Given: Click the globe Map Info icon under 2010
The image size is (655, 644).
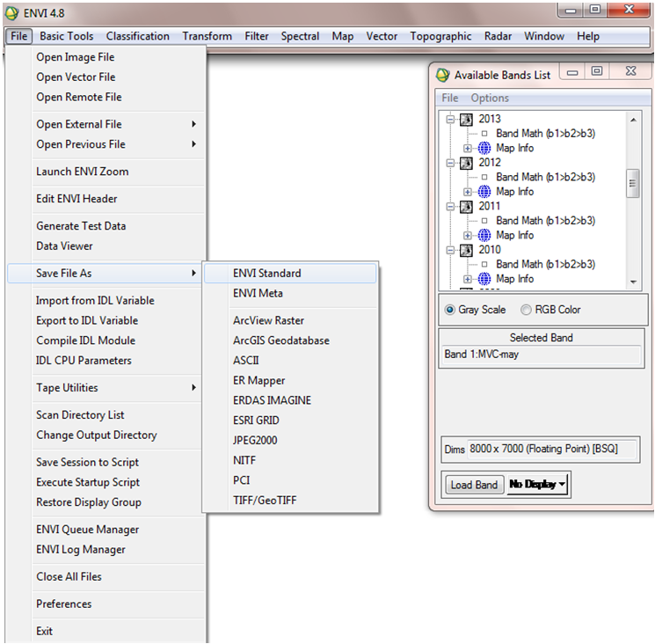Looking at the screenshot, I should tap(484, 279).
